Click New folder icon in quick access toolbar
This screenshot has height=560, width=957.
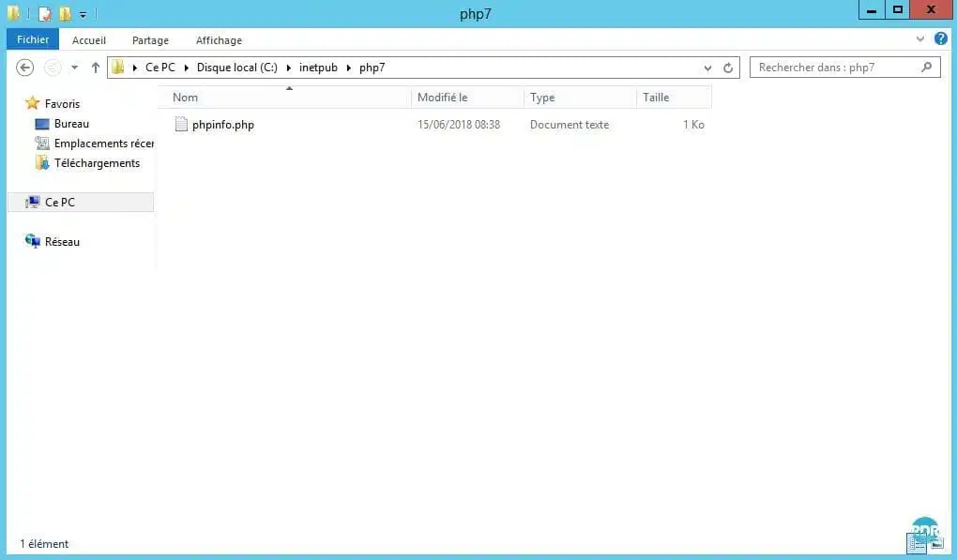pyautogui.click(x=66, y=13)
